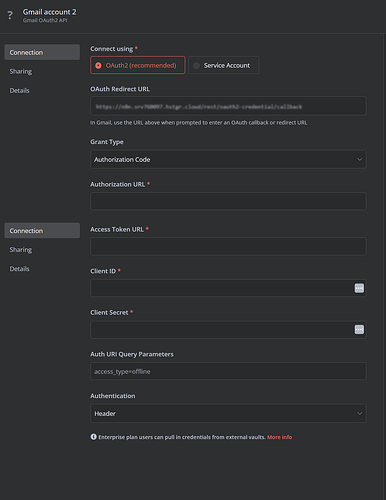
Task: Open the Grant Type dropdown
Action: coord(228,159)
